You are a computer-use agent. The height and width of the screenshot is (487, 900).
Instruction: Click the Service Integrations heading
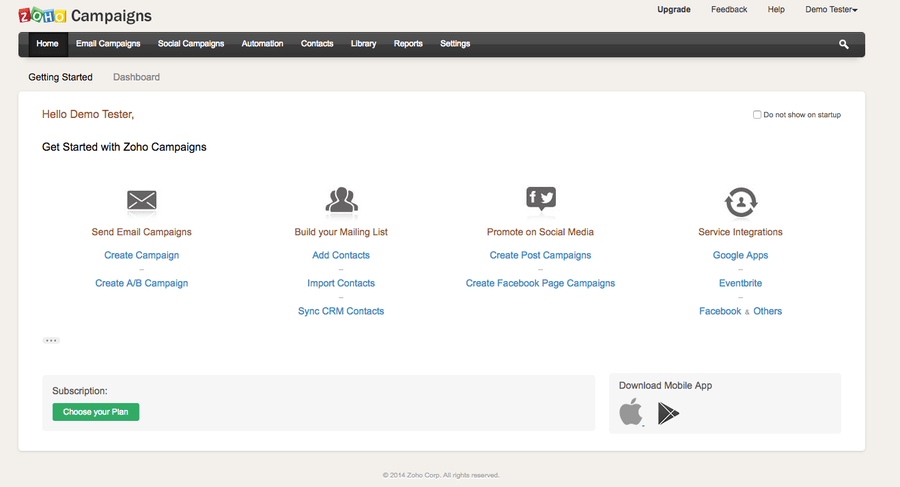(740, 232)
